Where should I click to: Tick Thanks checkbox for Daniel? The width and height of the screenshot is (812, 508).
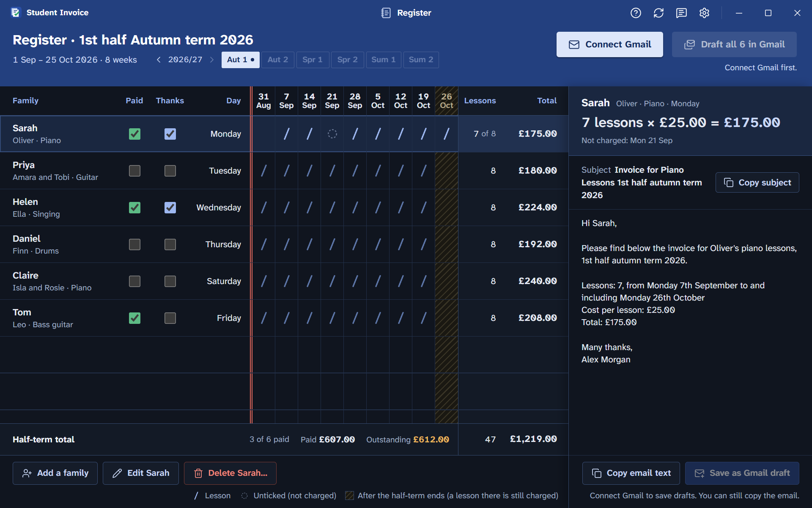click(x=170, y=244)
